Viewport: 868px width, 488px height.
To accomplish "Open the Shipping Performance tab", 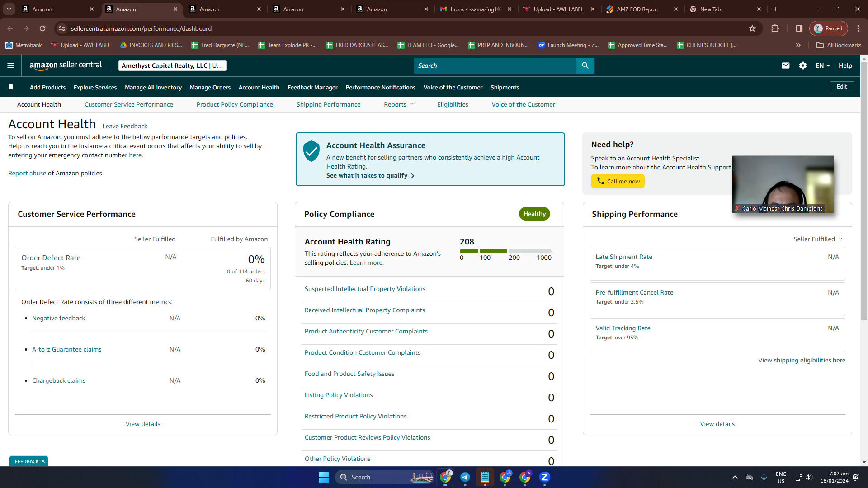I will click(329, 104).
